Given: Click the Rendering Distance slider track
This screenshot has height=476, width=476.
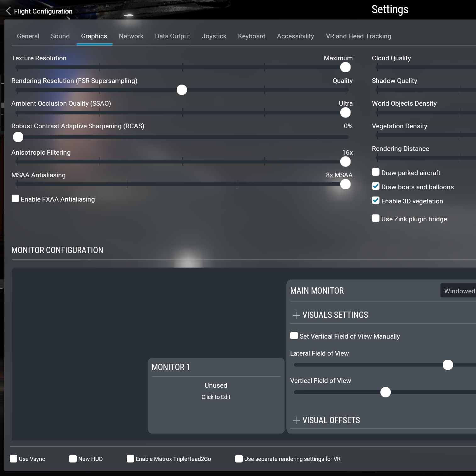Looking at the screenshot, I should point(426,158).
